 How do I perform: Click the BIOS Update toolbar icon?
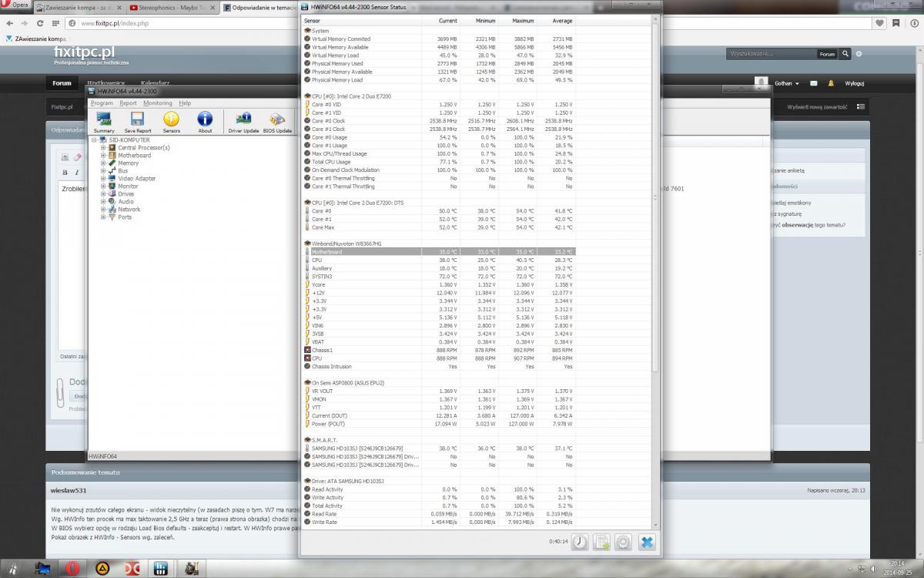tap(277, 121)
